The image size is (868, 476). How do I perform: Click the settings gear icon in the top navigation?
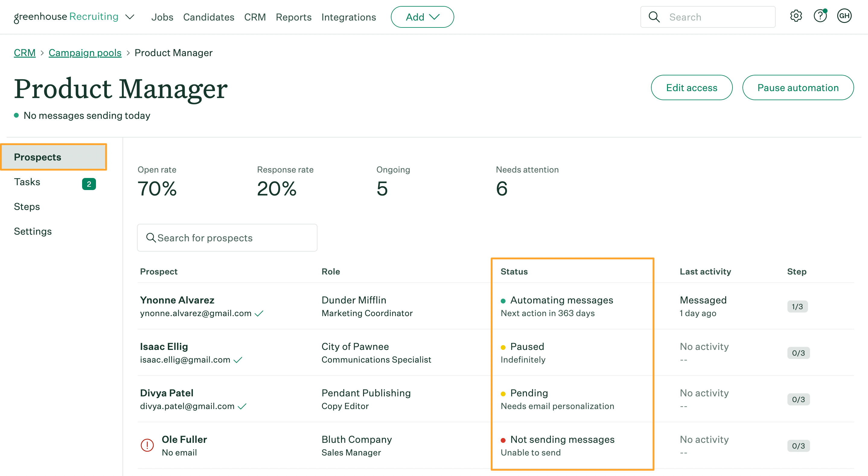(795, 16)
